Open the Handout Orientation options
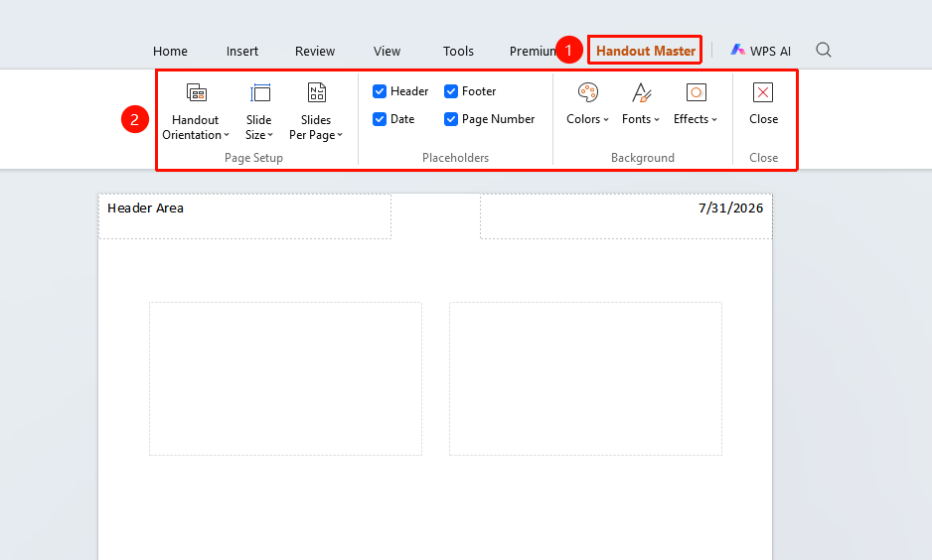932x560 pixels. (x=196, y=111)
